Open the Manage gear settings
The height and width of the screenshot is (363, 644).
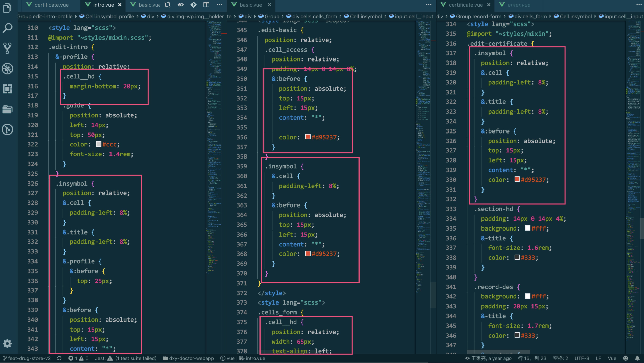pos(7,344)
